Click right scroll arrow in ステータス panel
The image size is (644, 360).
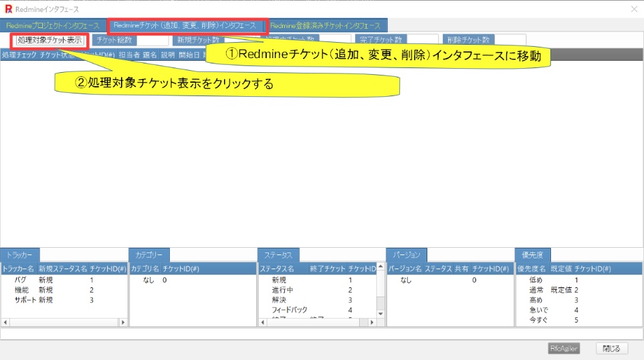point(372,323)
